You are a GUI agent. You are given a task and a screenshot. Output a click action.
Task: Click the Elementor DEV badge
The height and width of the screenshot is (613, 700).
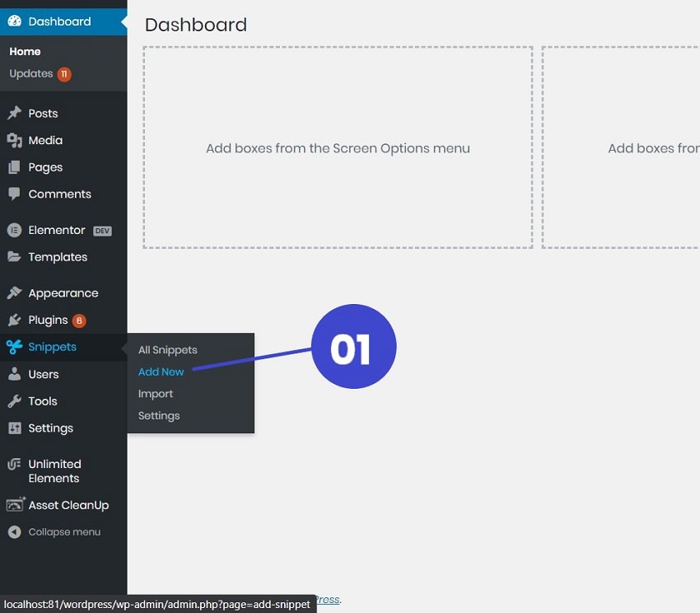102,231
